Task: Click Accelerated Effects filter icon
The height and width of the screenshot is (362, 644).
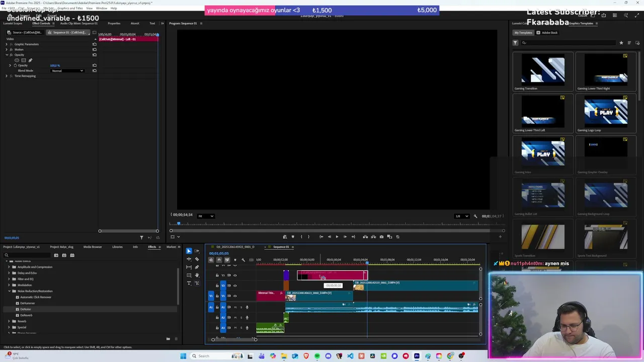Action: click(x=56, y=255)
